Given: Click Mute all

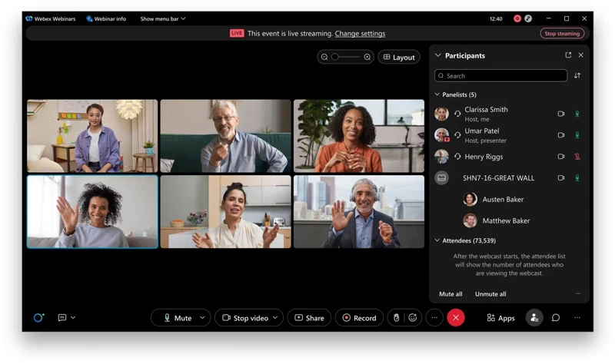Looking at the screenshot, I should (450, 294).
